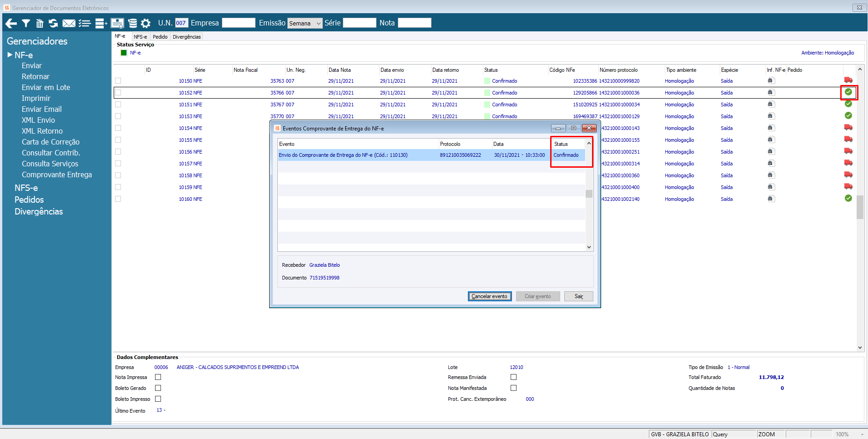Toggle the Boleto Gerado checkbox
Image resolution: width=868 pixels, height=439 pixels.
click(x=158, y=388)
